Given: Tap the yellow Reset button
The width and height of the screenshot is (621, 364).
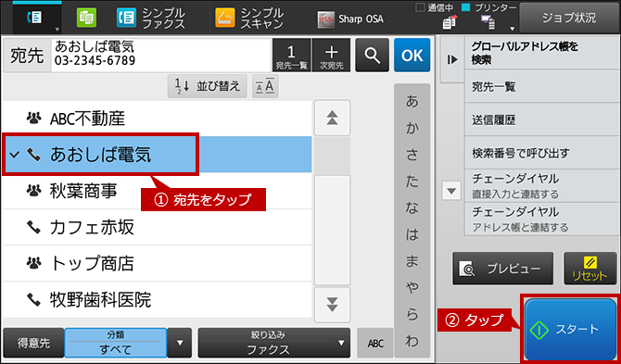Looking at the screenshot, I should click(x=590, y=269).
